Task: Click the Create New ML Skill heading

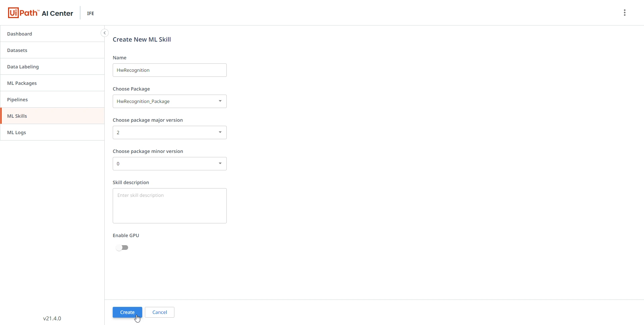Action: point(142,40)
